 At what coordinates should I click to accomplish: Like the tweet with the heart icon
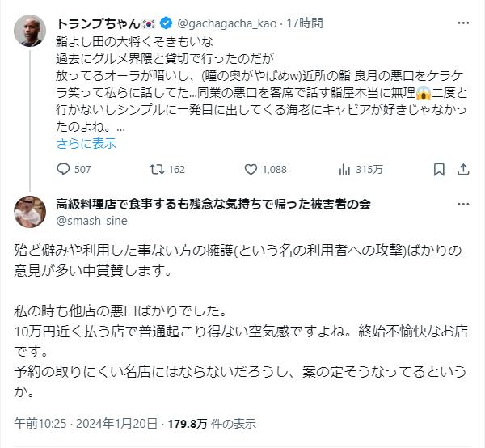pyautogui.click(x=252, y=170)
